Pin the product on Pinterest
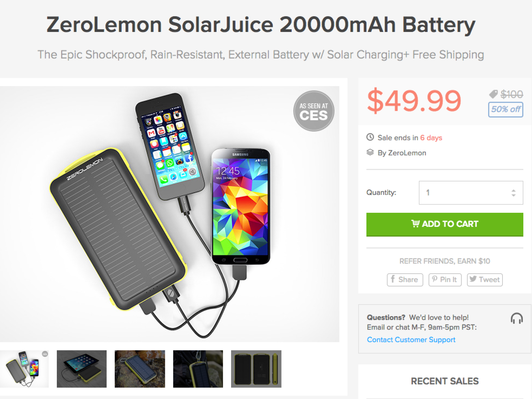Image resolution: width=532 pixels, height=399 pixels. [445, 280]
